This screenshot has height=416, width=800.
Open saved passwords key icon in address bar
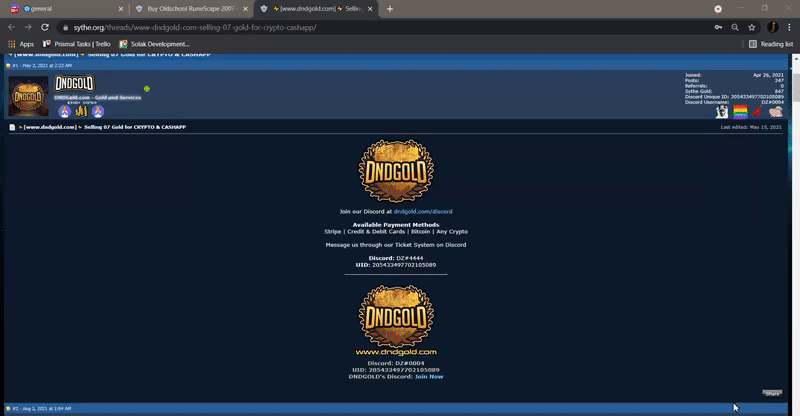click(718, 27)
